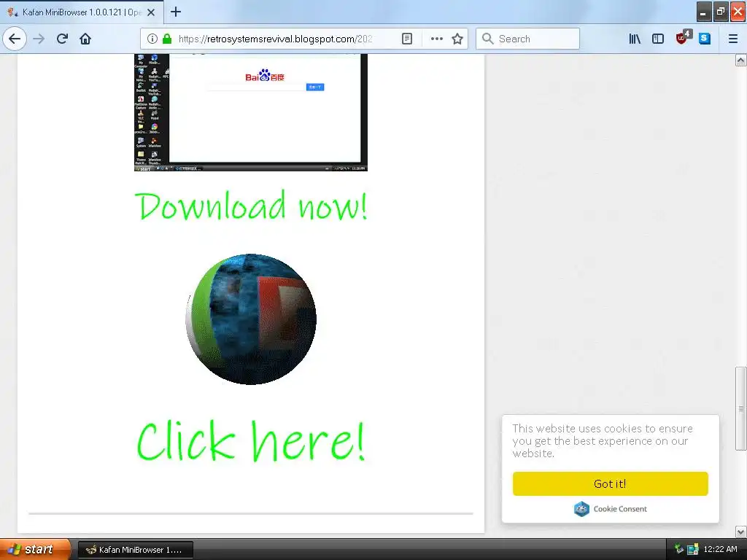Image resolution: width=747 pixels, height=560 pixels.
Task: Restore down the browser window
Action: point(721,12)
